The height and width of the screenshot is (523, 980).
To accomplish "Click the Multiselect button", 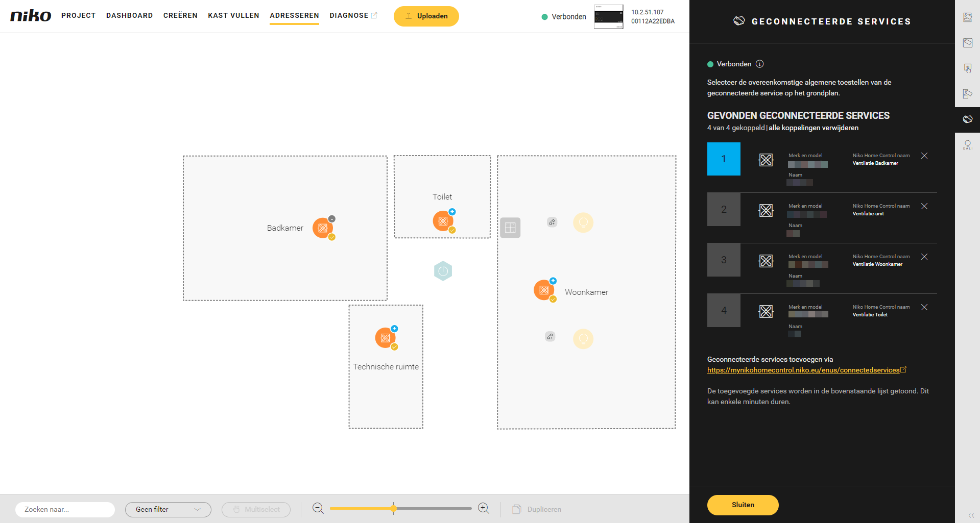I will [256, 509].
